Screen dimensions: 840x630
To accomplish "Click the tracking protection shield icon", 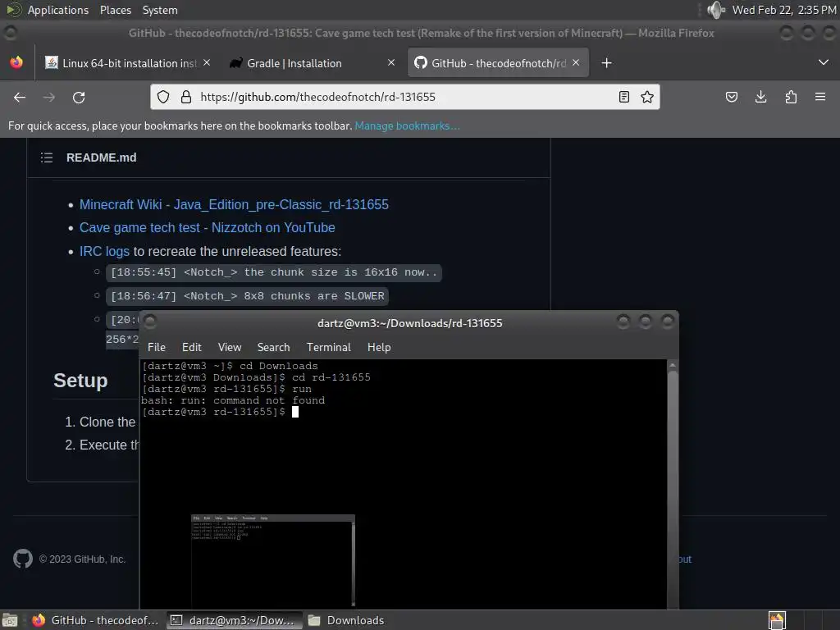I will [x=163, y=97].
